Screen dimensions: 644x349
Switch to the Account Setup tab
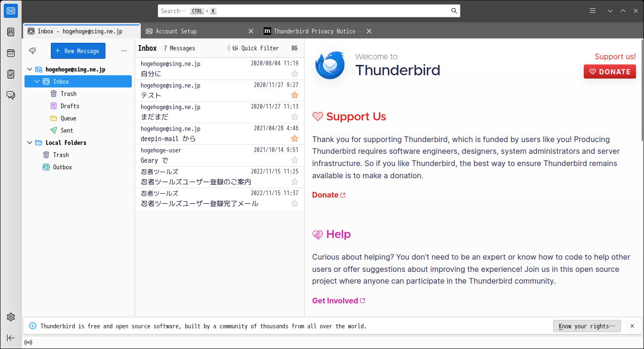pos(200,31)
